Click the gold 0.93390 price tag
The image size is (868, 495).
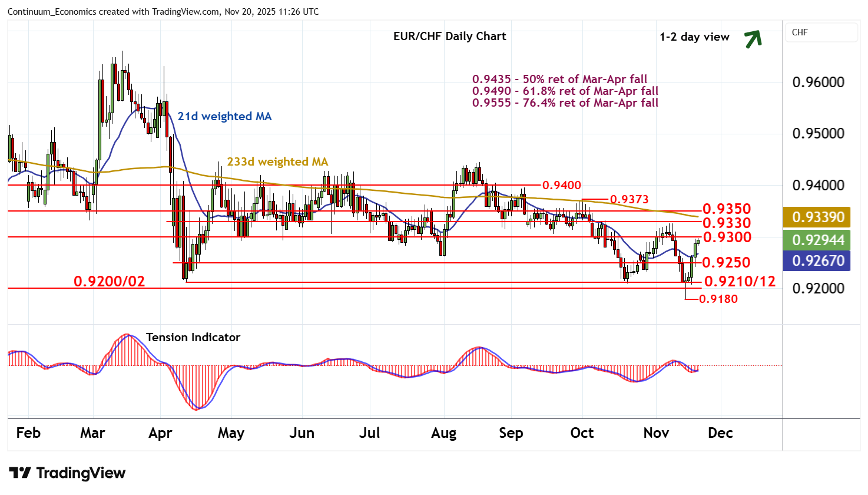click(x=818, y=217)
